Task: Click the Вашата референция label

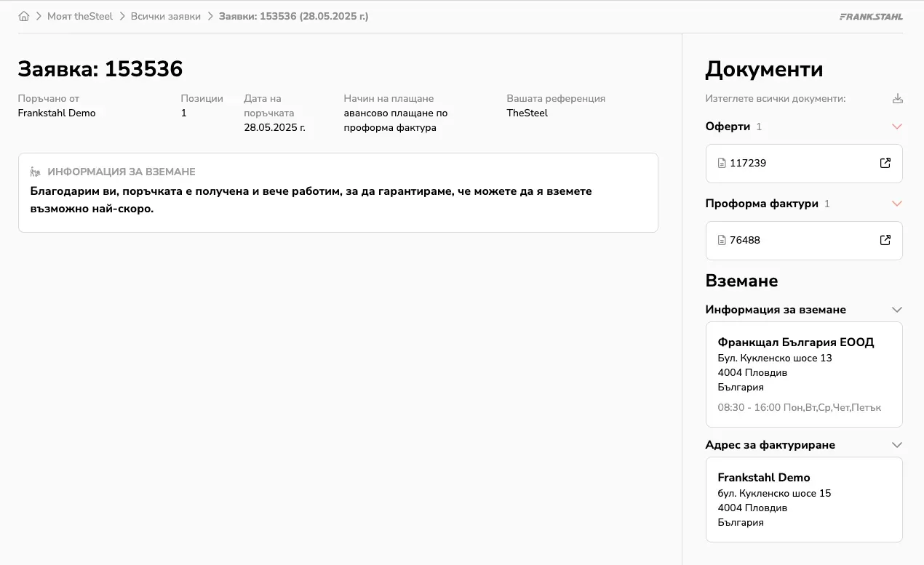Action: pos(556,99)
